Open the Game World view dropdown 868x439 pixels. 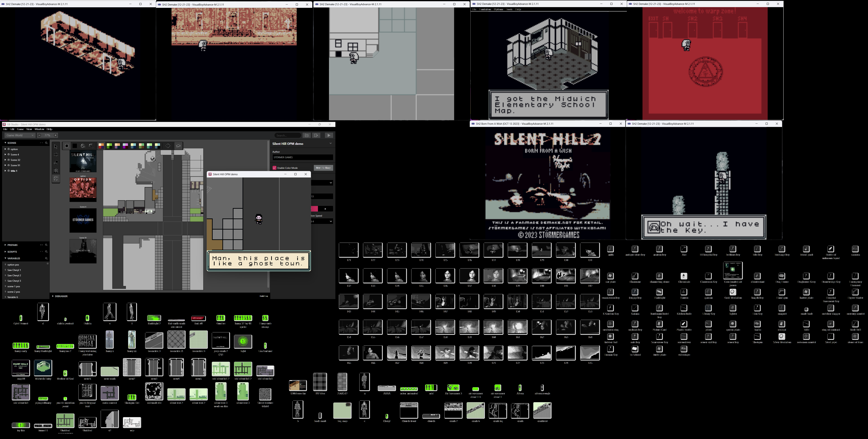pyautogui.click(x=20, y=135)
